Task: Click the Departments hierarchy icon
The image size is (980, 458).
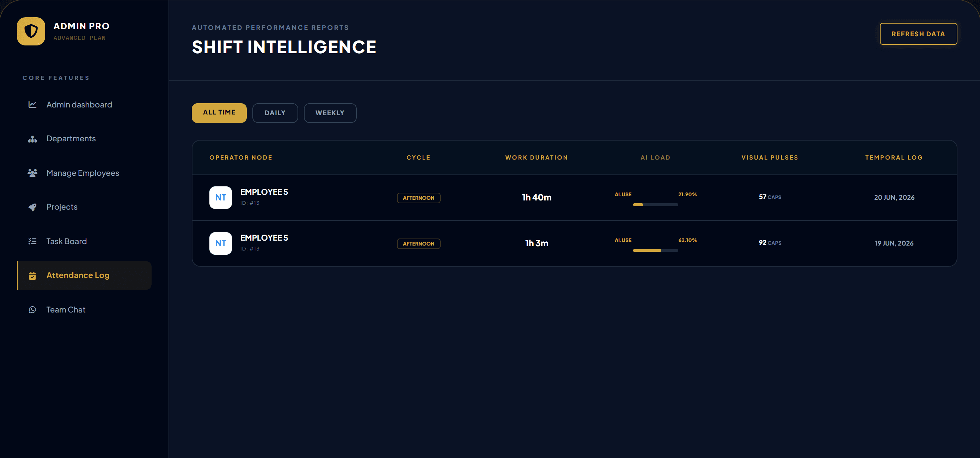Action: click(x=32, y=139)
